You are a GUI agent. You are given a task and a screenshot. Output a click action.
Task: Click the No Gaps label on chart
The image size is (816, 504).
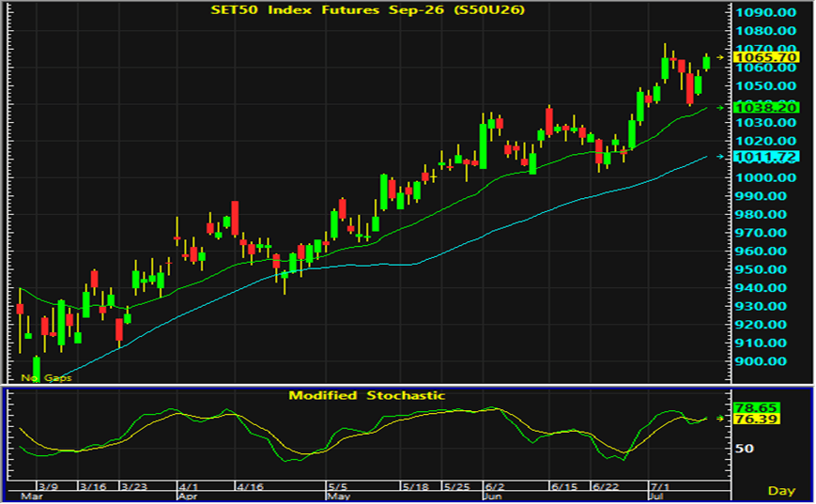pos(46,377)
